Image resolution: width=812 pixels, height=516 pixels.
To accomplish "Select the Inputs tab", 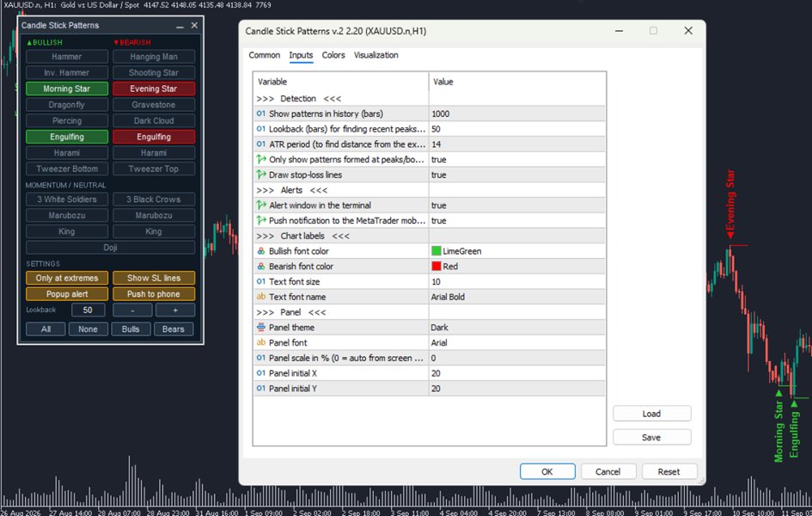I will pyautogui.click(x=301, y=55).
